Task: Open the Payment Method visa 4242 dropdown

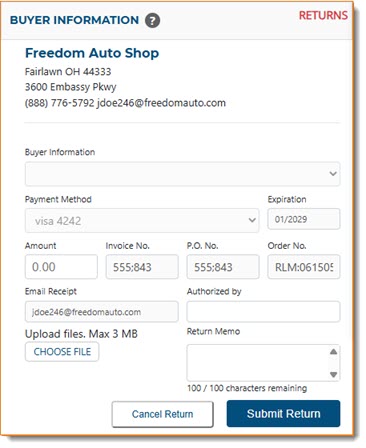Action: coord(142,220)
